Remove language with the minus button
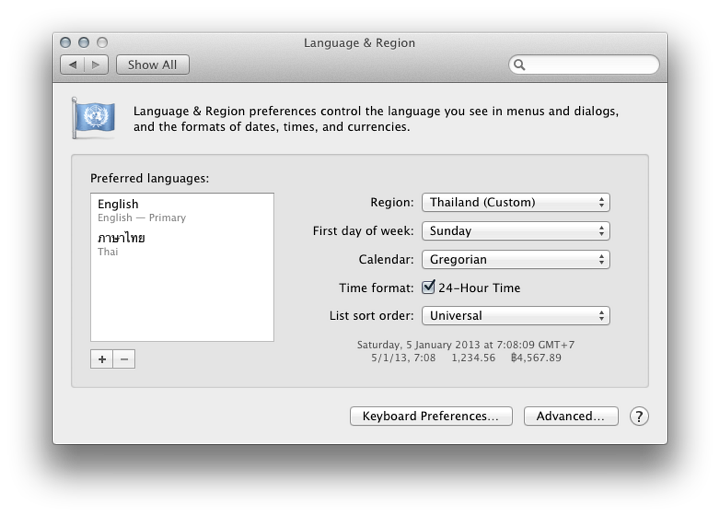 (124, 359)
